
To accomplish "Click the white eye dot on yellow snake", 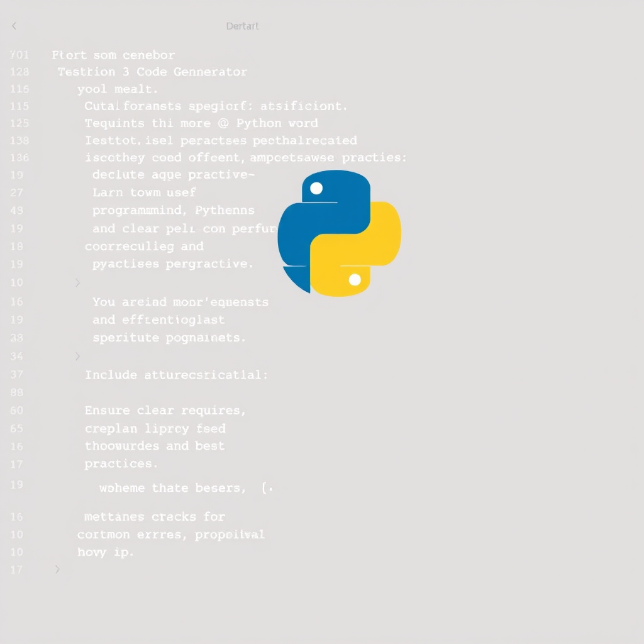I will click(355, 279).
